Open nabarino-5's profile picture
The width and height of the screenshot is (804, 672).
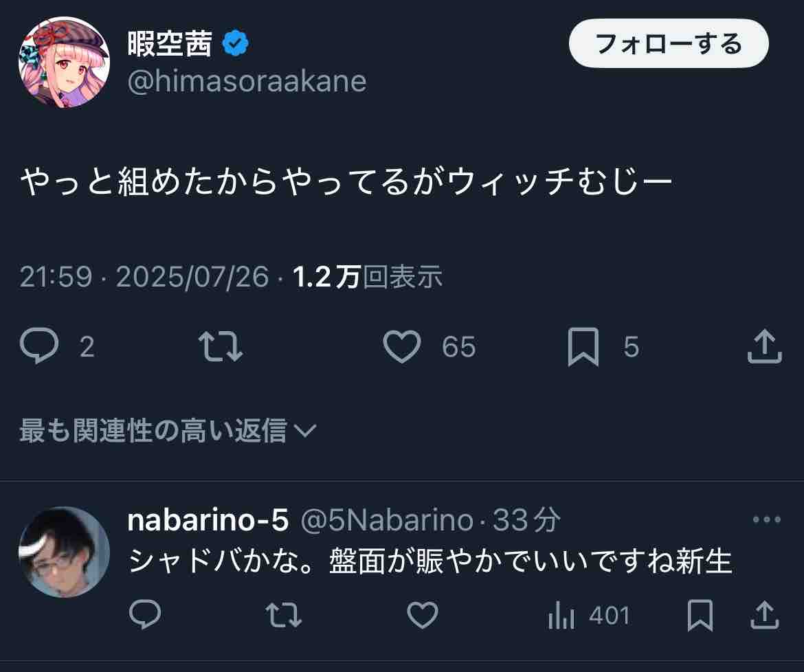63,552
